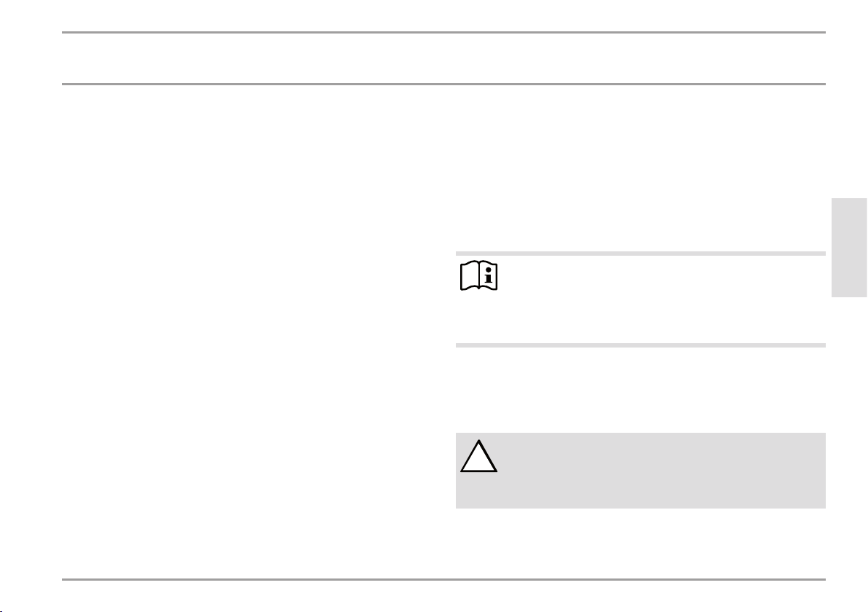This screenshot has height=612, width=868.
Task: Click the footer margin below the bottom rule
Action: [x=443, y=597]
